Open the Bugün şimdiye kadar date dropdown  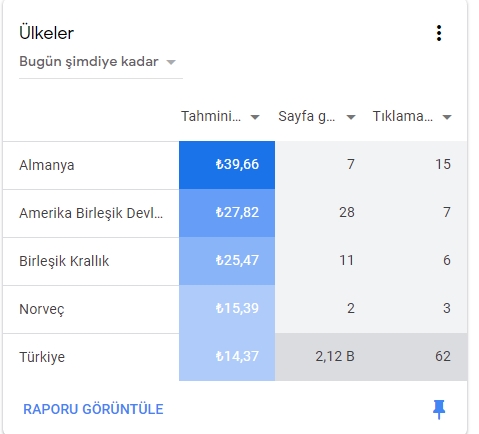coord(101,62)
